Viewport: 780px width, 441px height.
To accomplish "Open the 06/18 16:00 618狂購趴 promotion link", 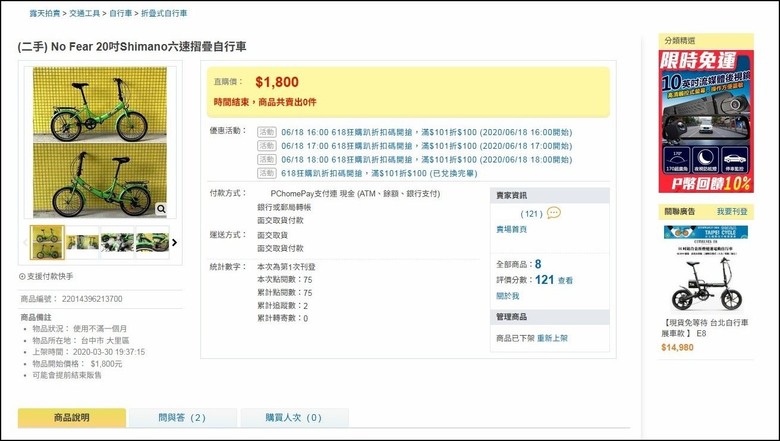I will [x=426, y=132].
